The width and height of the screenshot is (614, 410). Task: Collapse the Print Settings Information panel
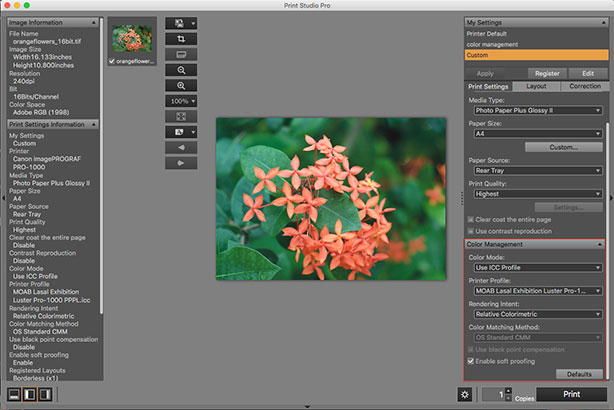click(93, 125)
